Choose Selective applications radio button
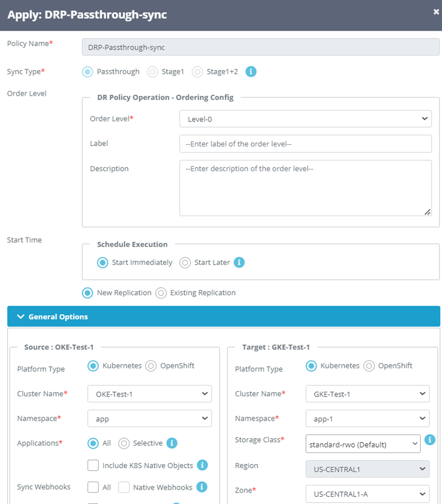This screenshot has width=442, height=504. coord(124,443)
